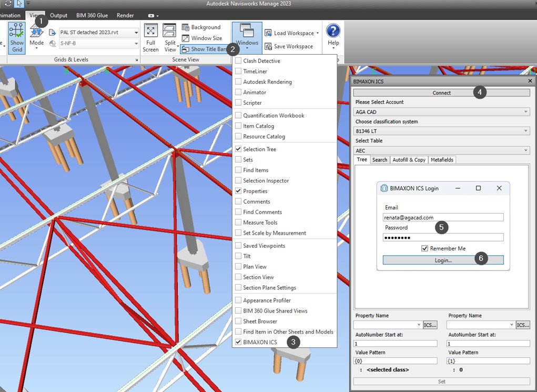Expand the Load Workspace dropdown arrow
Viewport: 537px width, 392px height.
318,33
